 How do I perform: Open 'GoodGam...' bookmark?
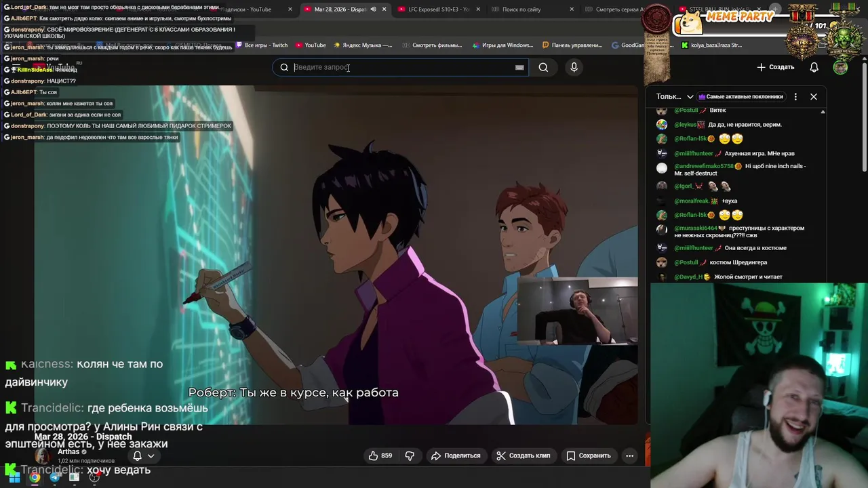tap(628, 45)
